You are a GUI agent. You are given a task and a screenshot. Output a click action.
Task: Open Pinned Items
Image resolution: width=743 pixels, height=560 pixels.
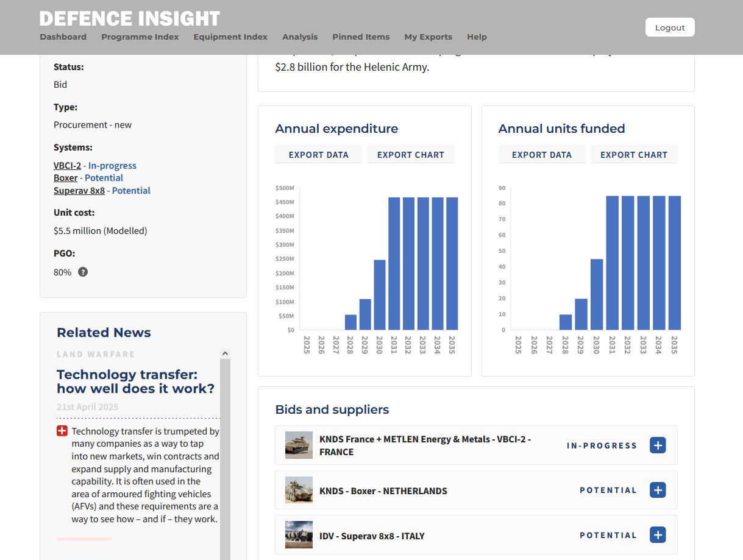(361, 37)
